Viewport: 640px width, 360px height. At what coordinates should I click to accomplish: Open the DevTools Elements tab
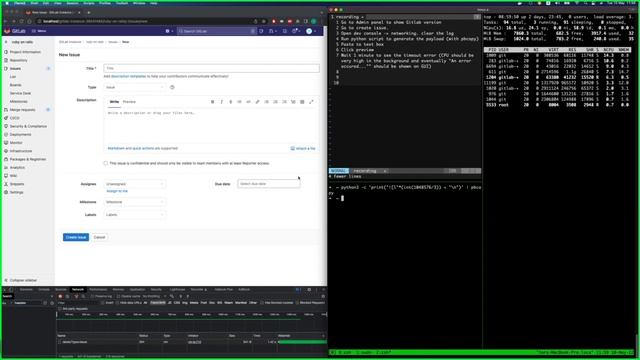[x=26, y=289]
